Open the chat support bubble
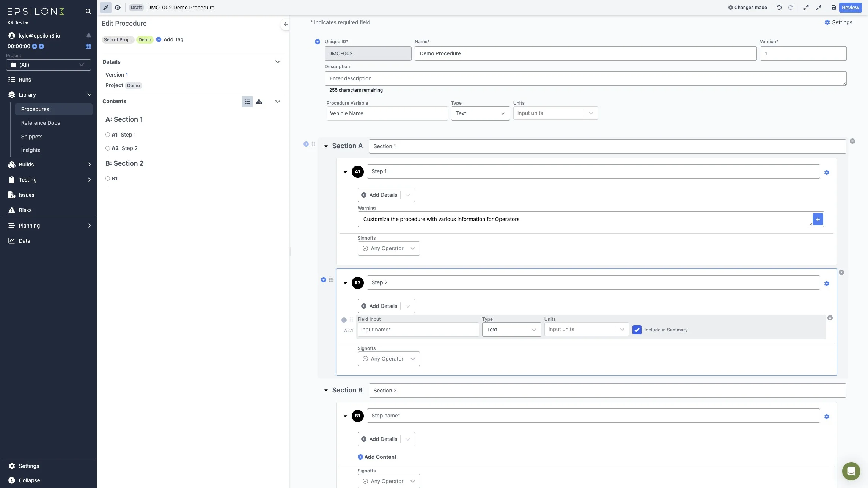 [851, 471]
